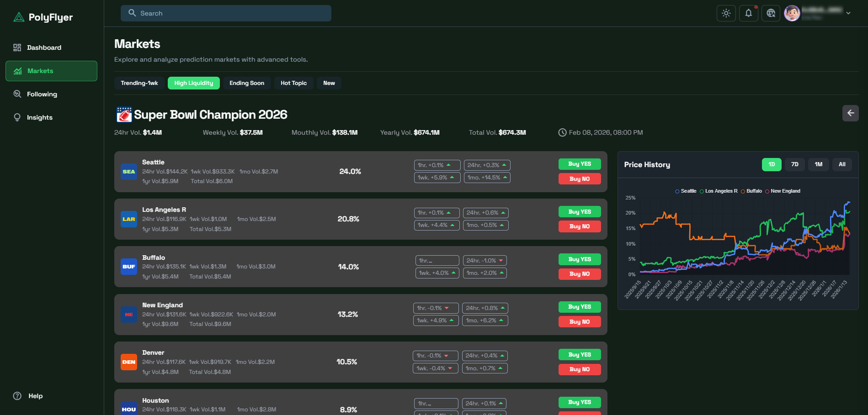Expand the 24hr. -1.0% stat chip for Buffalo

[485, 260]
